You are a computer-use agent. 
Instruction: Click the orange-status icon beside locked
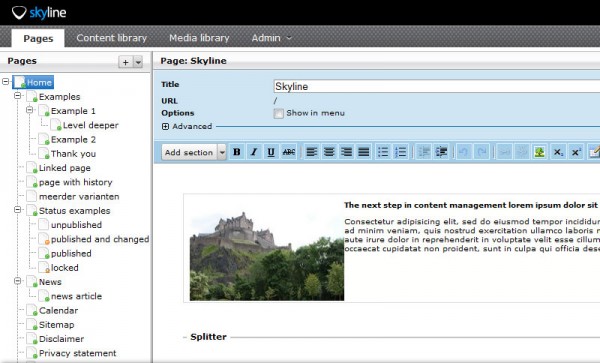click(44, 268)
